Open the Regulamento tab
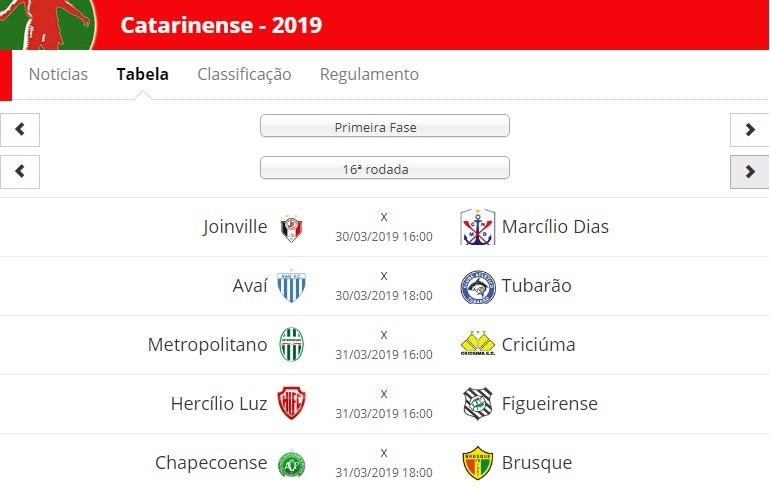Image resolution: width=770 pixels, height=499 pixels. [369, 75]
